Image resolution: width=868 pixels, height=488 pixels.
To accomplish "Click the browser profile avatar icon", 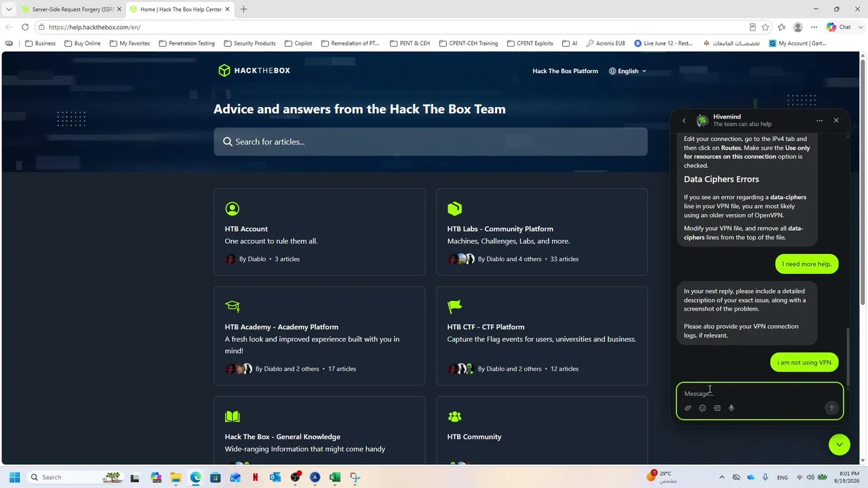I will [798, 27].
